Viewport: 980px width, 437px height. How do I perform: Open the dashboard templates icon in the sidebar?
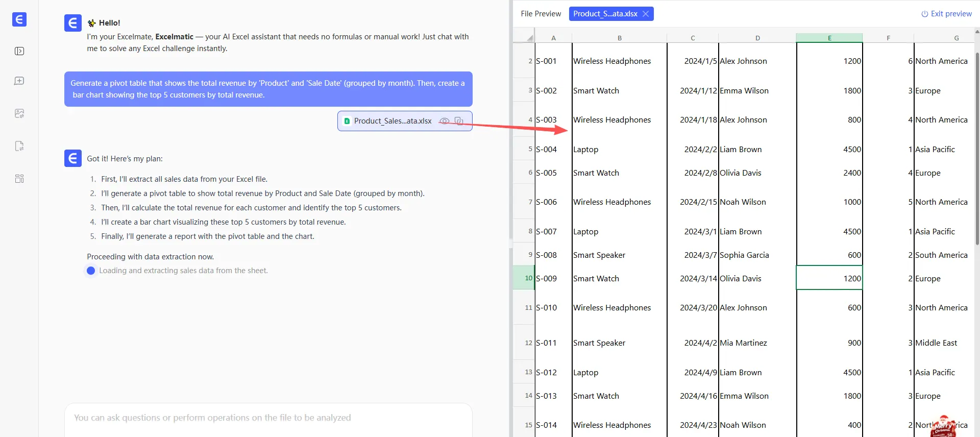(19, 179)
